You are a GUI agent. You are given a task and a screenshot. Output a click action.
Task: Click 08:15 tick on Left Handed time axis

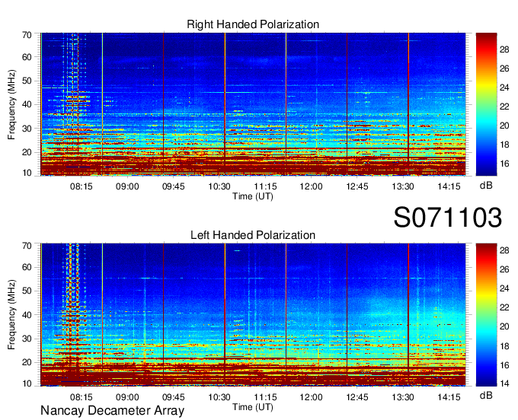[x=82, y=397]
